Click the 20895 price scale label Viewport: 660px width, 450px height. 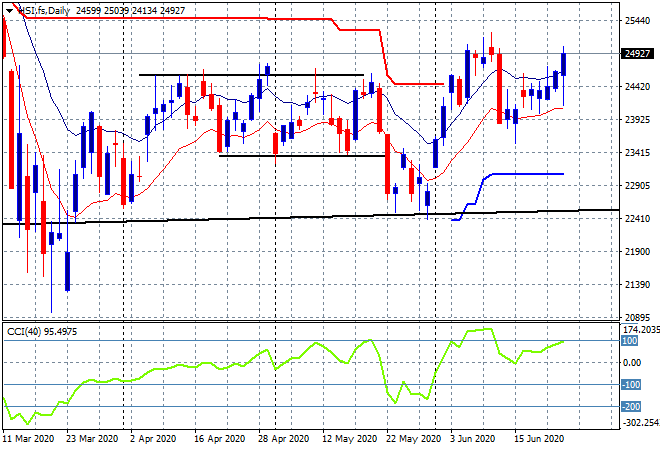[x=637, y=317]
